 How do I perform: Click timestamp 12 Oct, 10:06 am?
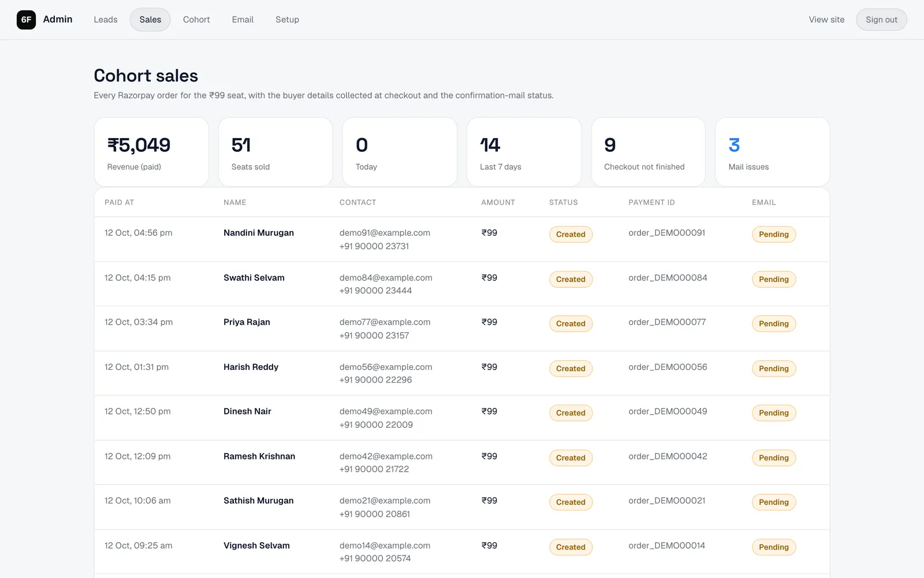click(137, 501)
